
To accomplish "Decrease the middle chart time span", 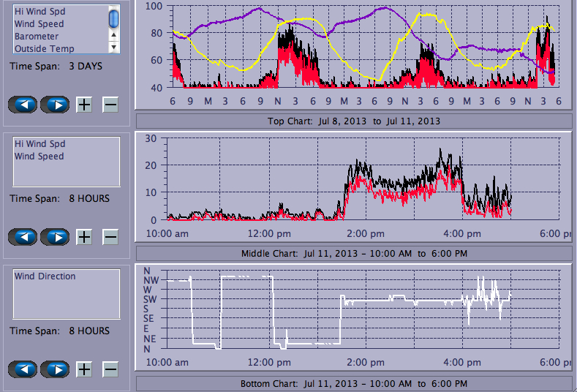I will click(110, 237).
